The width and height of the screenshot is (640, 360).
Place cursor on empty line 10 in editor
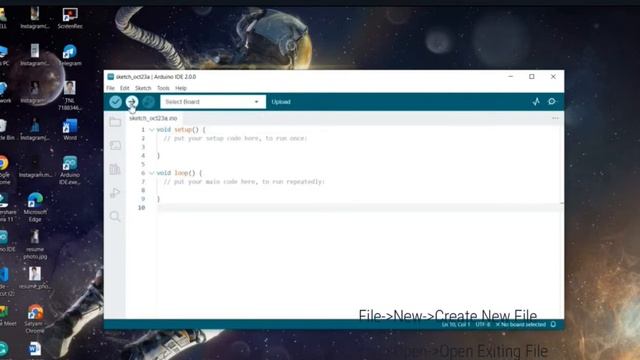tap(359, 208)
